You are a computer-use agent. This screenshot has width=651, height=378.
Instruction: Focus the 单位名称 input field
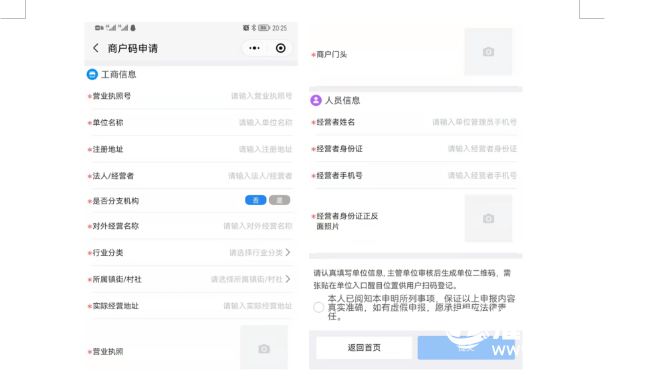[x=265, y=123]
